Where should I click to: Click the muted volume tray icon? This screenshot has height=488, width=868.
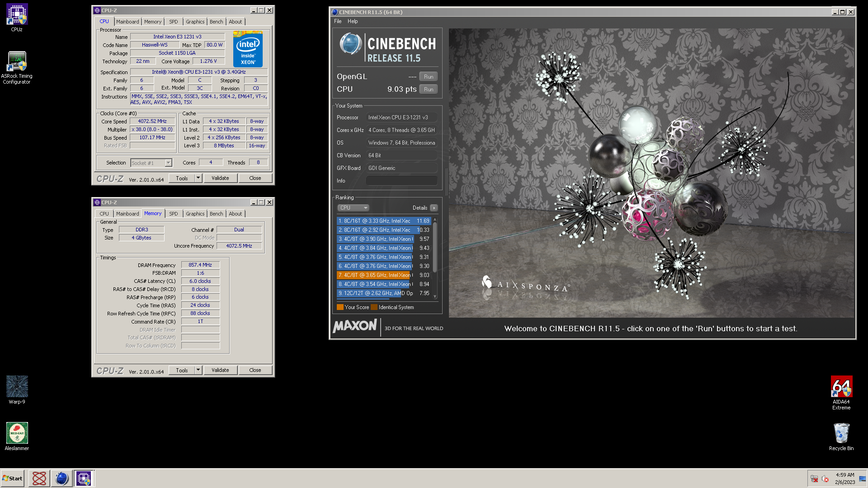click(x=825, y=479)
